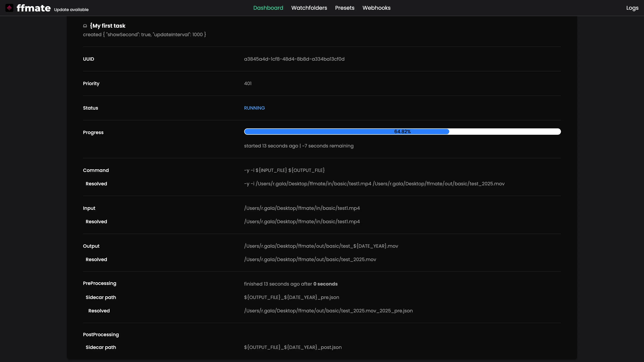Click the unfilled white end of progress bar
The width and height of the screenshot is (644, 362).
[505, 132]
